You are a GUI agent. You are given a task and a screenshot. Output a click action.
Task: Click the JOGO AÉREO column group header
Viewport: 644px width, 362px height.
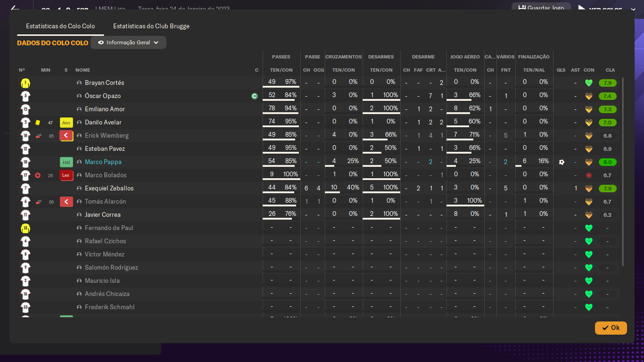465,57
